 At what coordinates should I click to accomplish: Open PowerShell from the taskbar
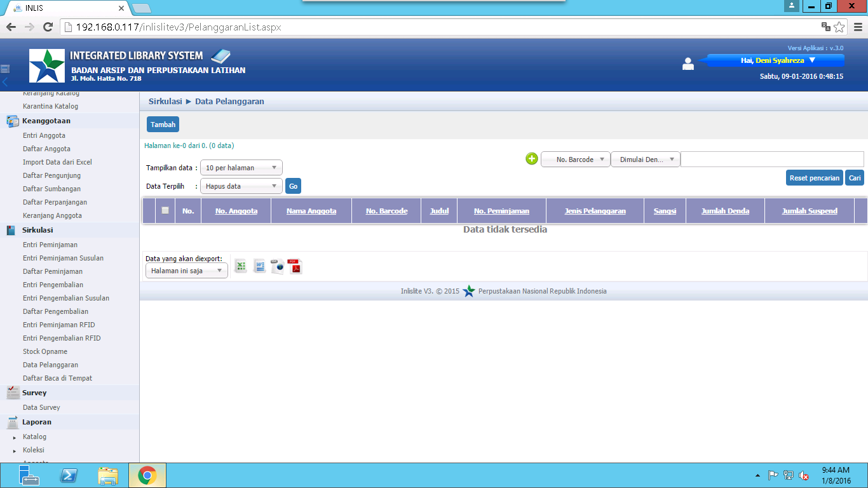click(69, 475)
